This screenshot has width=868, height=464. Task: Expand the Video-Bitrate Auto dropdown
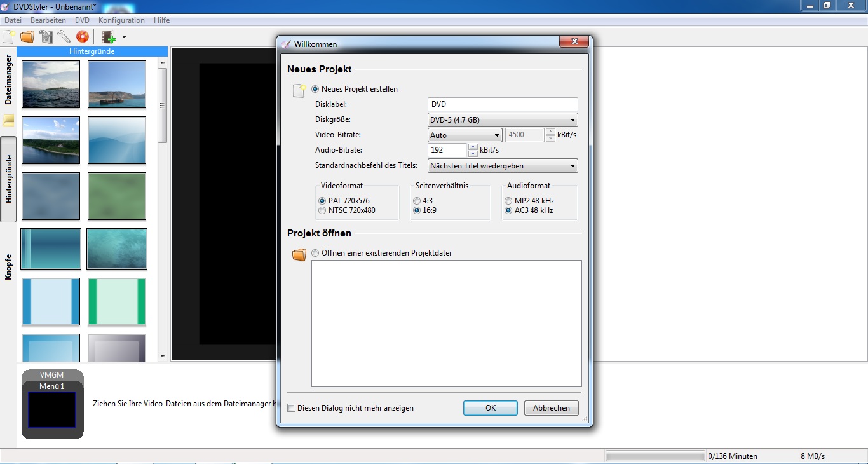pos(465,135)
